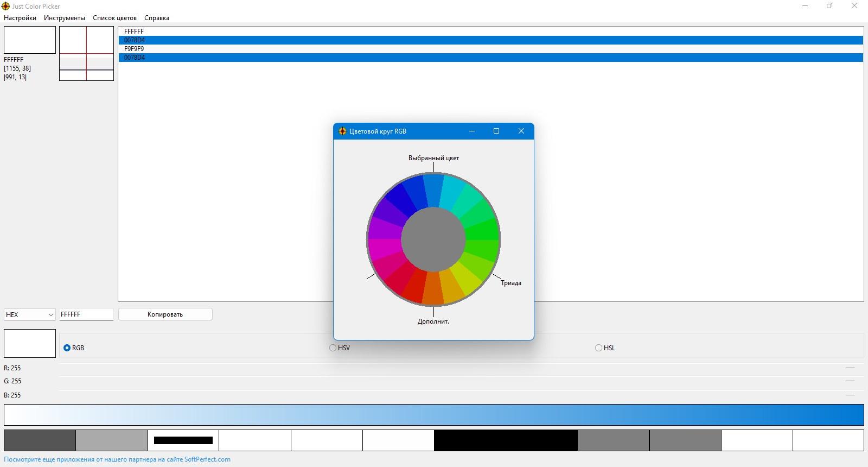868x467 pixels.
Task: Close the Цветовой круг RGB dialog
Action: 521,131
